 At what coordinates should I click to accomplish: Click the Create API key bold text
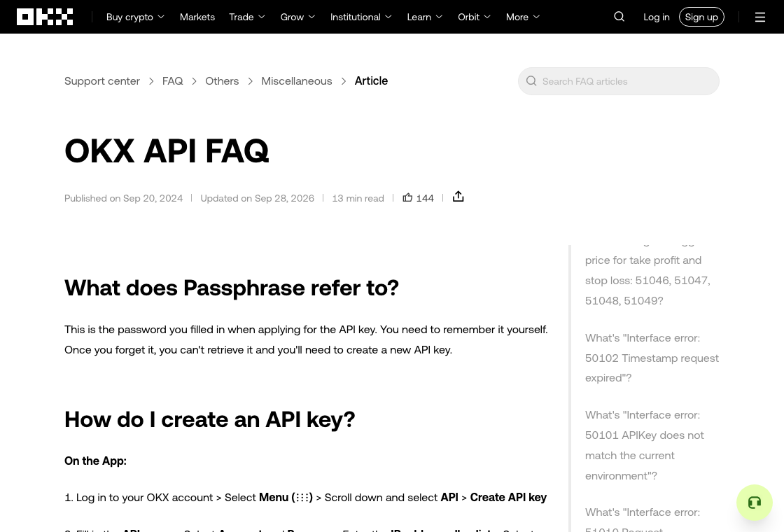tap(508, 498)
